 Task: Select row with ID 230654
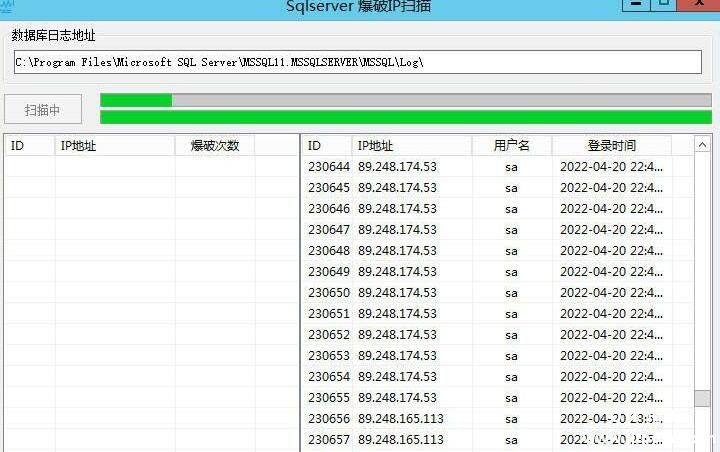click(x=498, y=376)
